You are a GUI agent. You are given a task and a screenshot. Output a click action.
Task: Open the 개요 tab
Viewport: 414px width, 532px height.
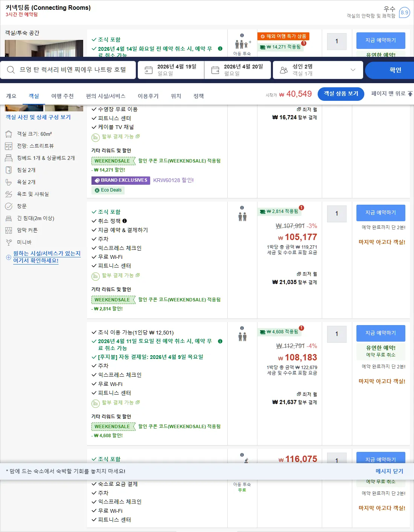[11, 96]
